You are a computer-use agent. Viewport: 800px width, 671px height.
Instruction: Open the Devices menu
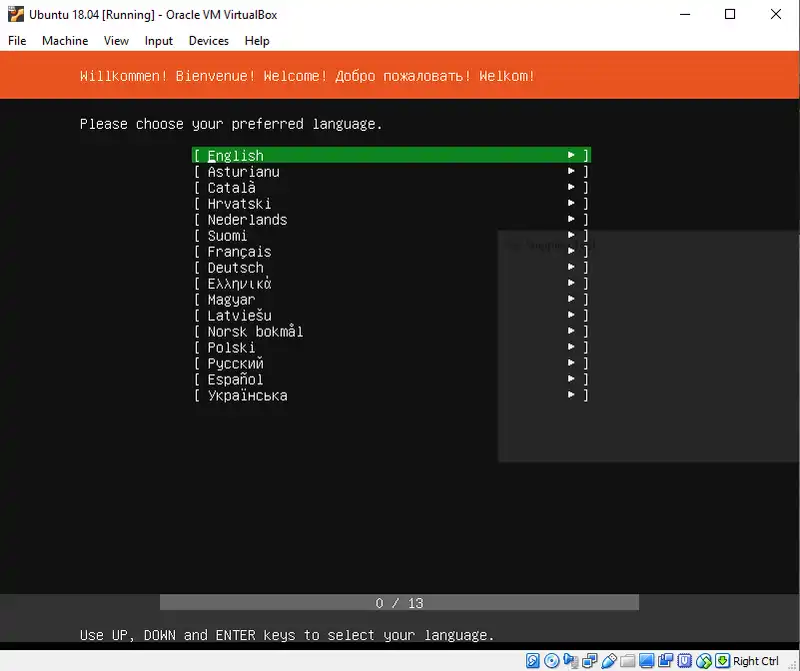pyautogui.click(x=208, y=41)
